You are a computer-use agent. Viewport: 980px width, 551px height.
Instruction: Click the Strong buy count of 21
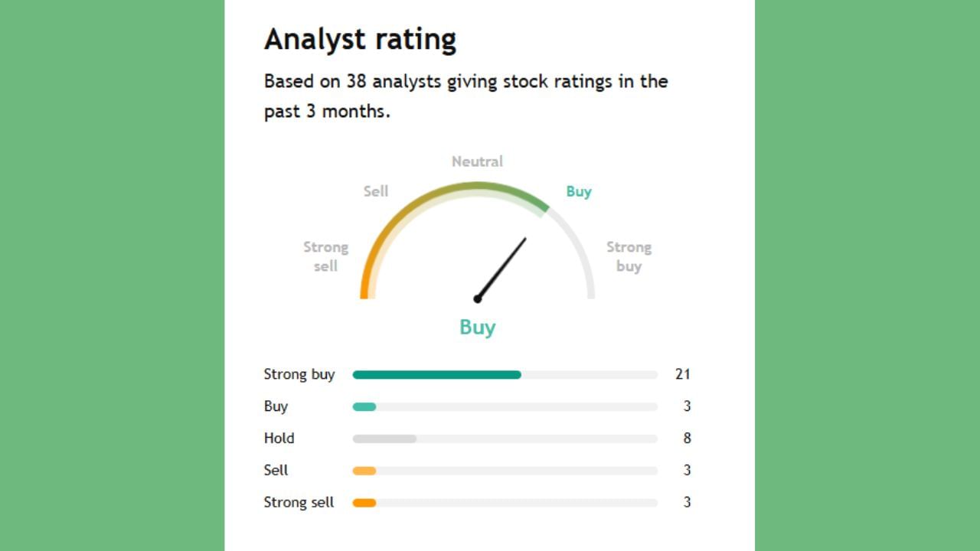point(682,374)
